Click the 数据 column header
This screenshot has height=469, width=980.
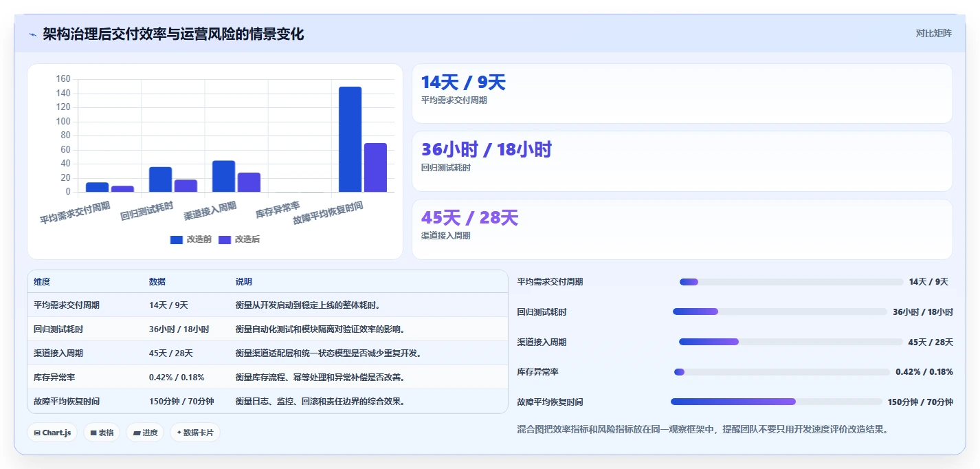click(x=157, y=282)
